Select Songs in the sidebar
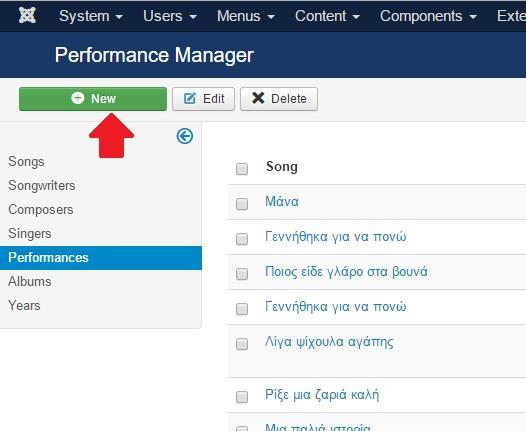This screenshot has width=526, height=431. [26, 161]
